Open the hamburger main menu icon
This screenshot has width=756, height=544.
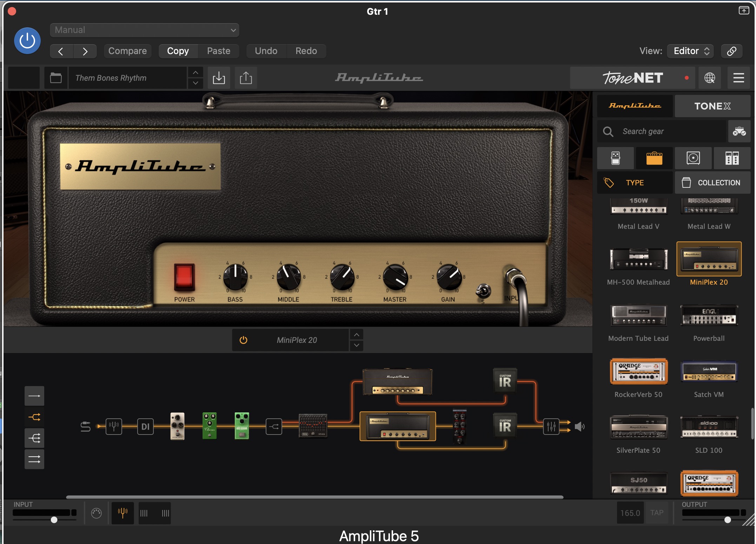coord(738,78)
